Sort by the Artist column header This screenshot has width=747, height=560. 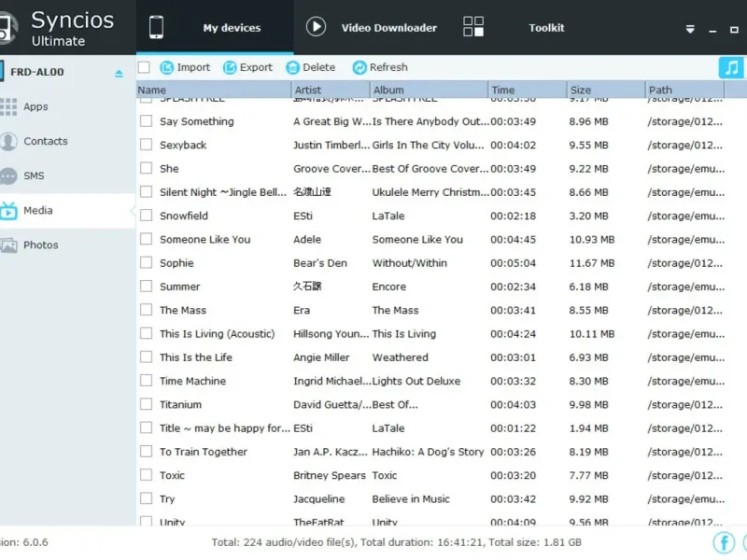point(331,90)
